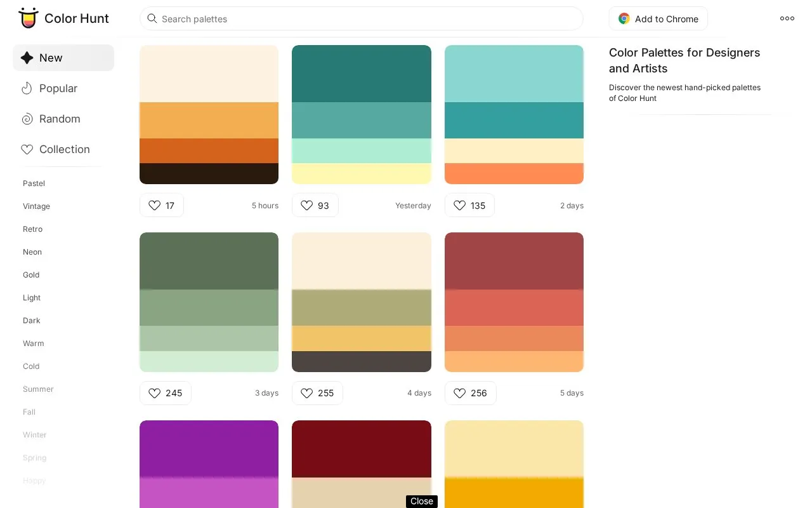The image size is (812, 508).
Task: Pick the olive swatch in the 255-likes palette
Action: click(362, 307)
